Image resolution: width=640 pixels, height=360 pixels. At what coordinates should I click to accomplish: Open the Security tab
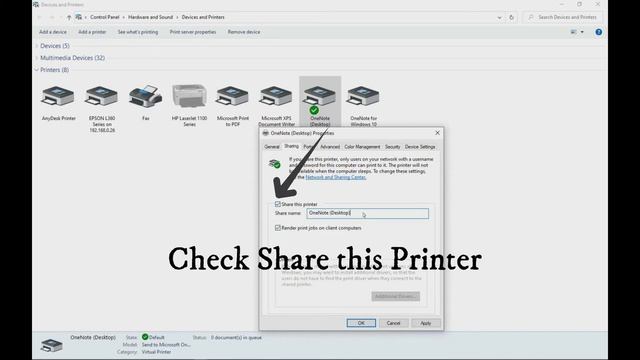tap(392, 147)
